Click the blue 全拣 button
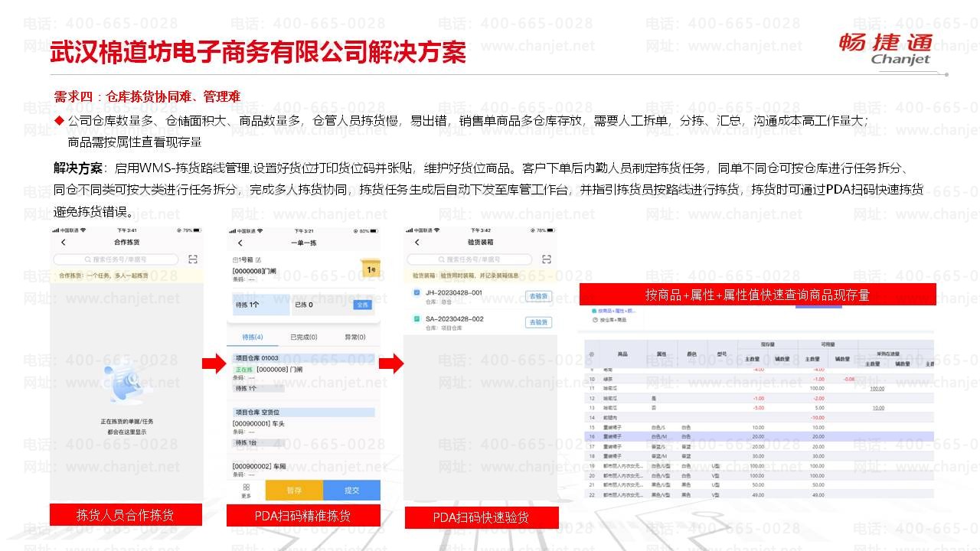Screen dimensions: 980x551 [x=363, y=305]
